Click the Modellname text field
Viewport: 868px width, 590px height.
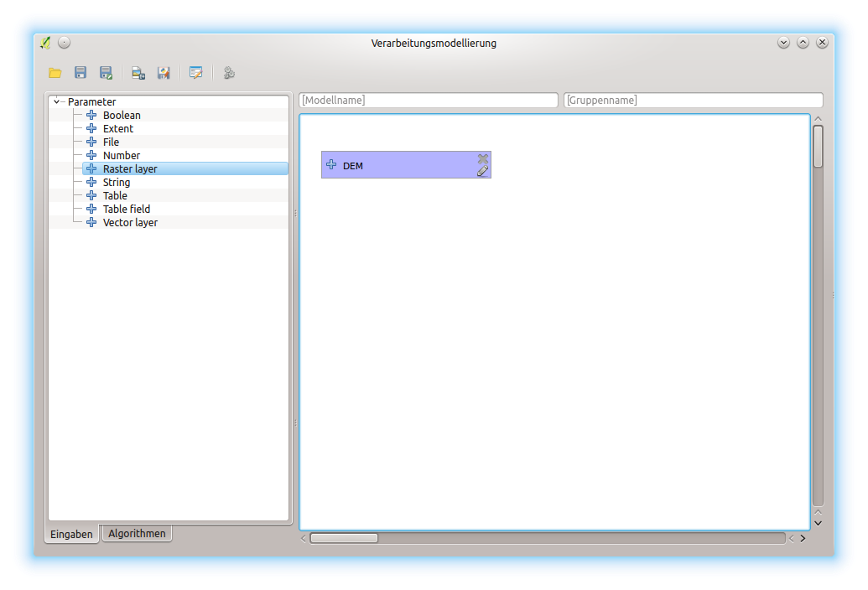[x=429, y=100]
